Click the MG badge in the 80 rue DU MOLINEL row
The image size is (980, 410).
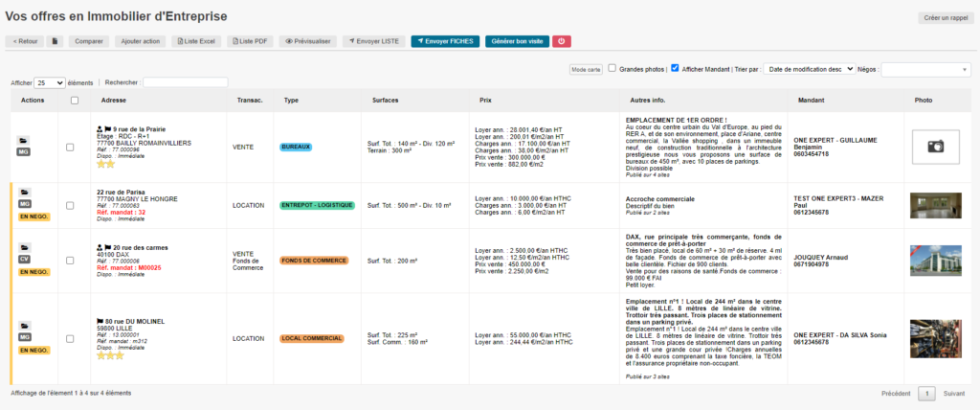coord(25,338)
